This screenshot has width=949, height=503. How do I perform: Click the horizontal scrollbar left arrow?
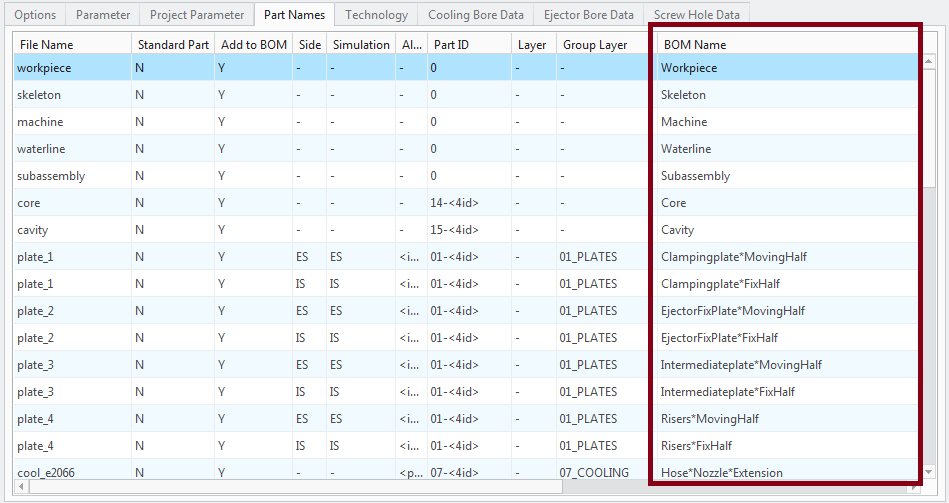point(21,487)
